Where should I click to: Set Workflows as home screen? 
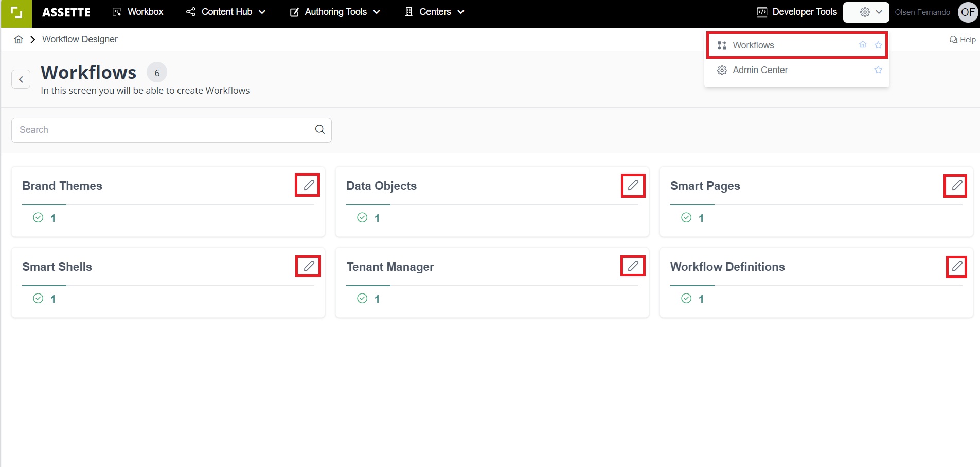(862, 45)
